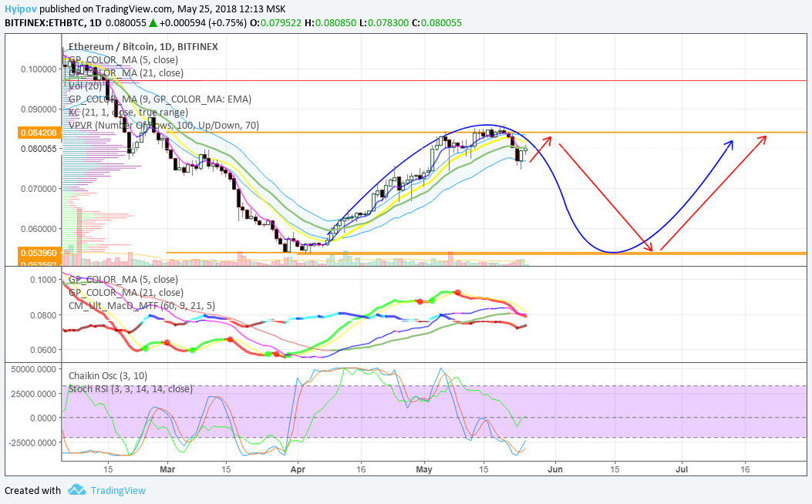Screen dimensions: 812x504
Task: Open the Hyipov author profile link
Action: click(x=21, y=8)
